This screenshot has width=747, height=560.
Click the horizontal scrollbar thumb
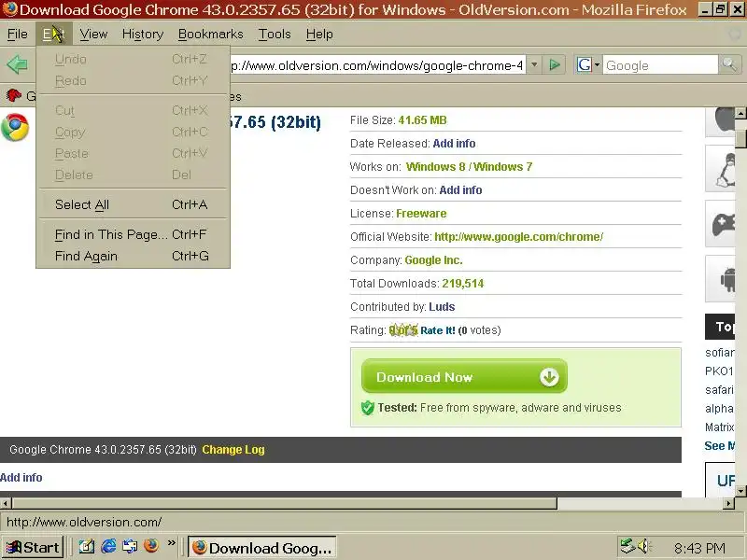(x=284, y=503)
